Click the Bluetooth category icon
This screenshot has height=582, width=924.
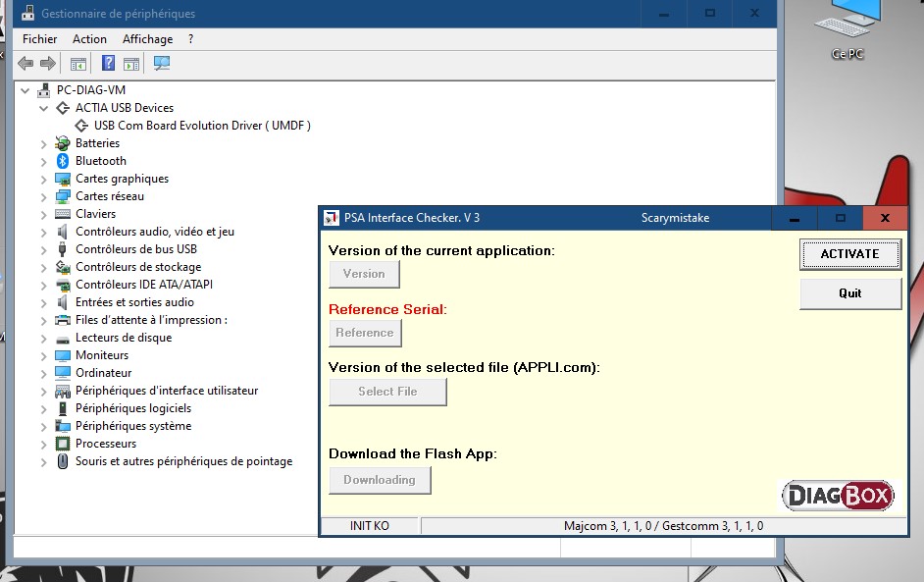click(x=63, y=161)
